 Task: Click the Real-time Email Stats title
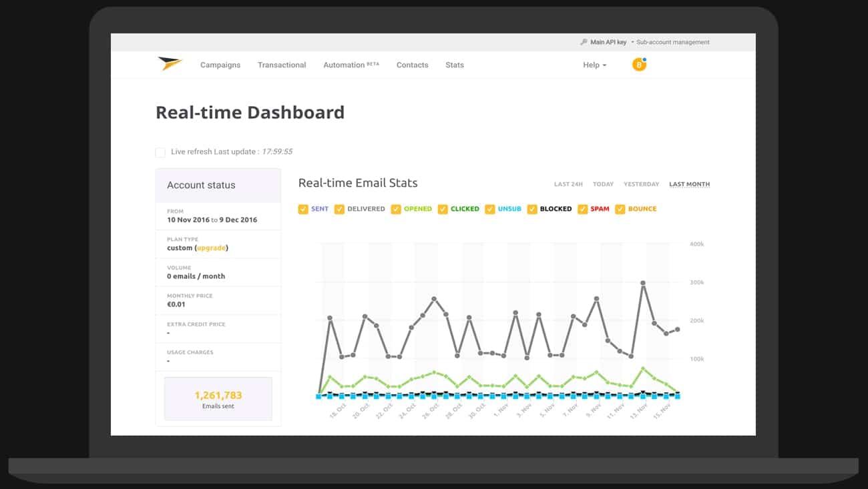(x=358, y=183)
